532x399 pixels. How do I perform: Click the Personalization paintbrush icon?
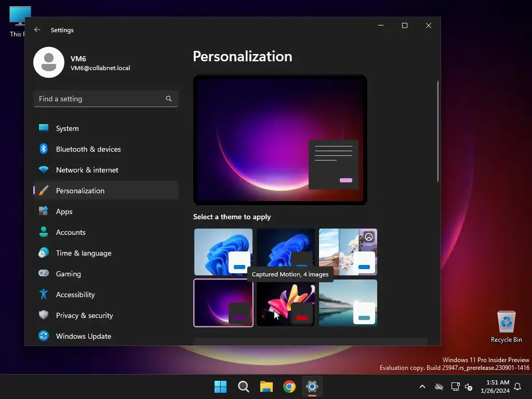coord(44,190)
